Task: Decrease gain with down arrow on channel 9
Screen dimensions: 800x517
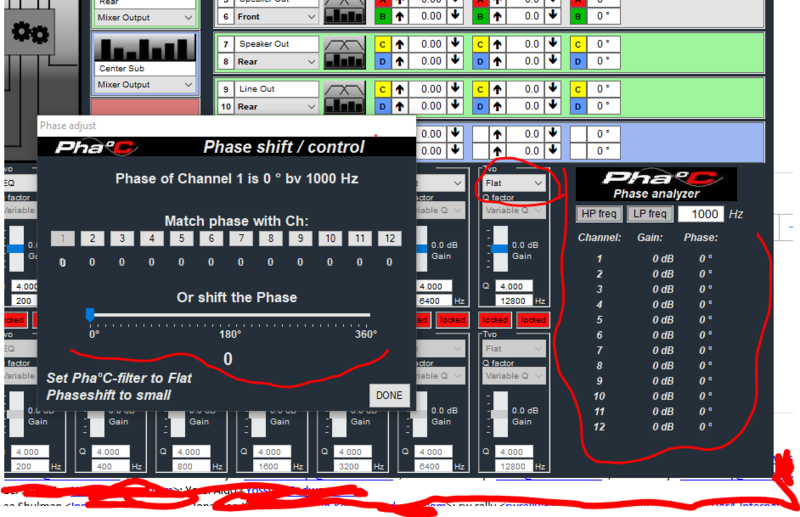Action: pos(455,89)
